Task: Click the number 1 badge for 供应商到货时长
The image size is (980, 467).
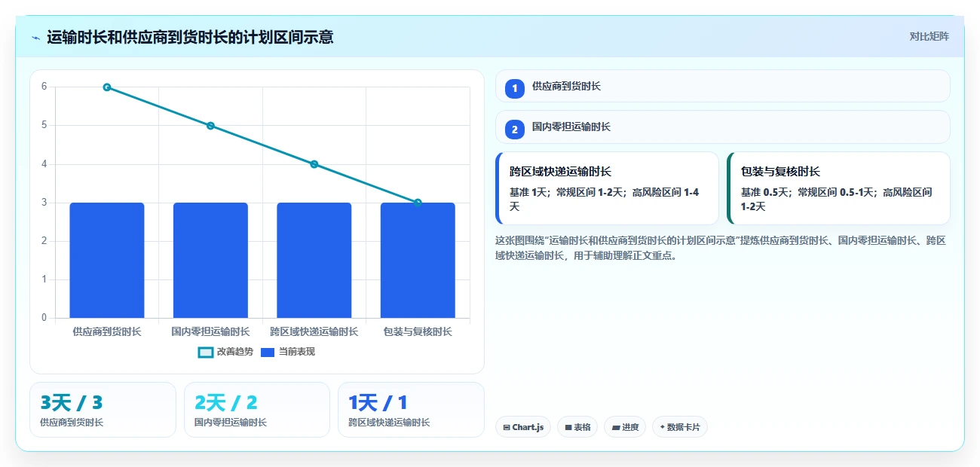Action: (515, 89)
